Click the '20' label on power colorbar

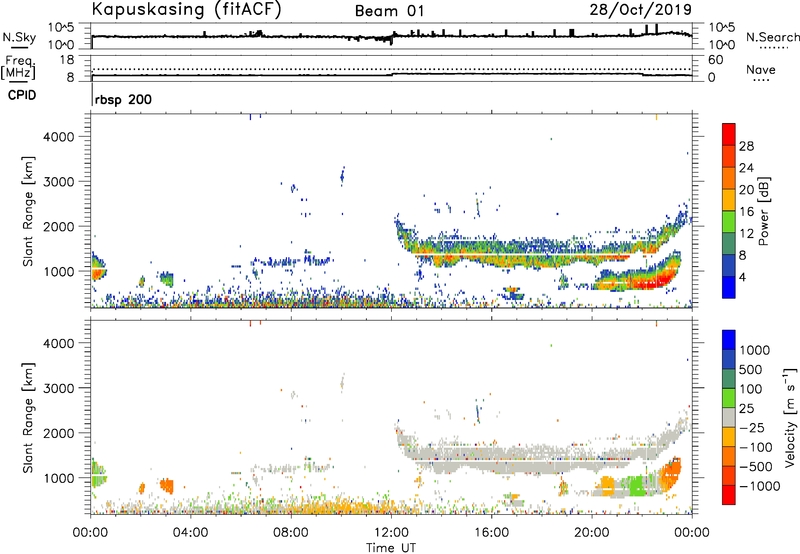(746, 190)
